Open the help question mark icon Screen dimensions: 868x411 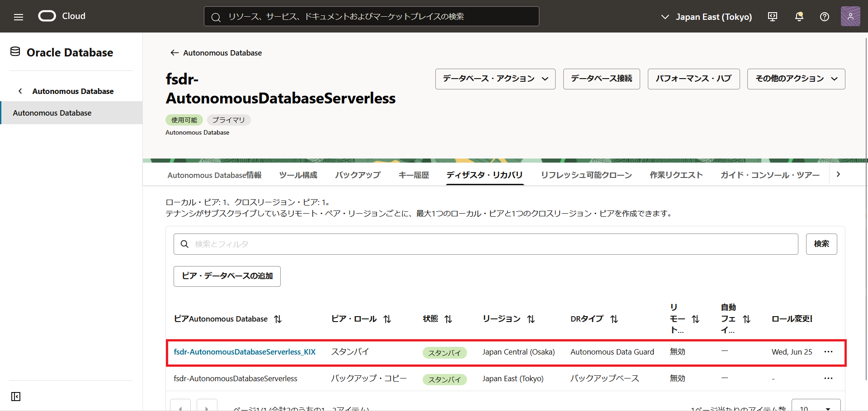(825, 17)
